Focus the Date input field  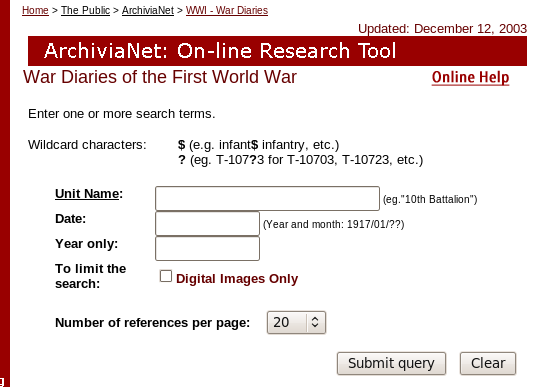207,223
